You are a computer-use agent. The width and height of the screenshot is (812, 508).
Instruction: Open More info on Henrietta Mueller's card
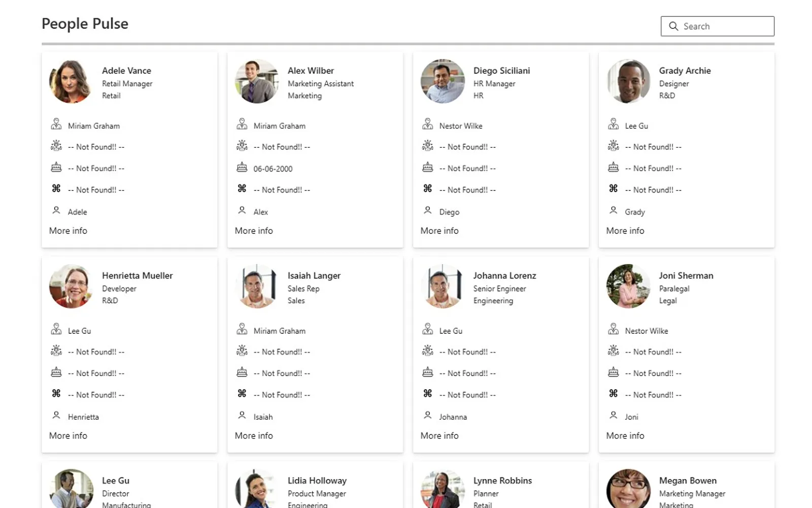pos(68,436)
